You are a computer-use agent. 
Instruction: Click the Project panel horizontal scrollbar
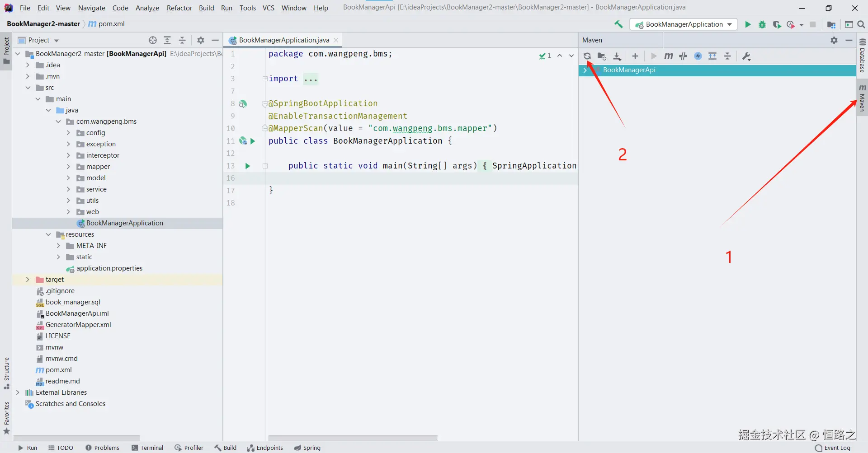[76, 438]
